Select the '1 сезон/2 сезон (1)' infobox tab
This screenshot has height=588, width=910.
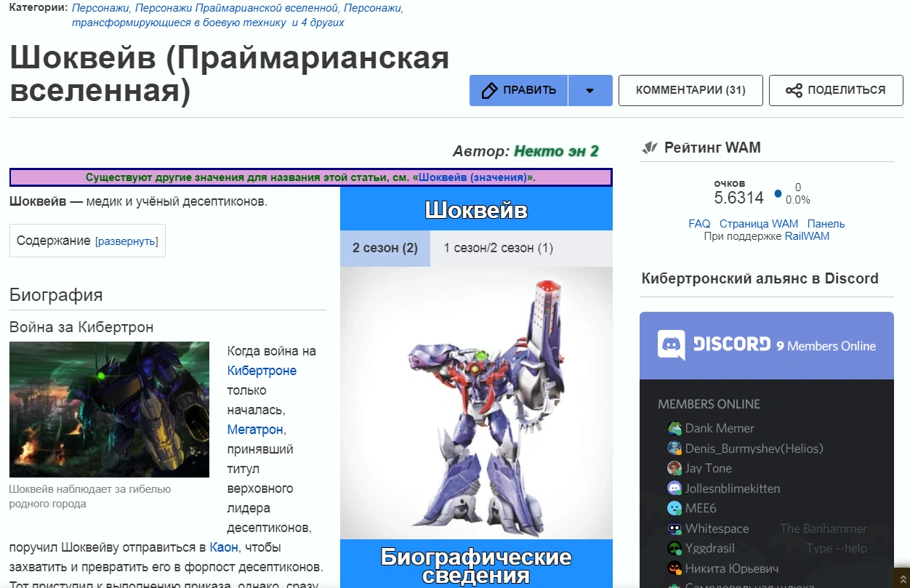coord(499,248)
